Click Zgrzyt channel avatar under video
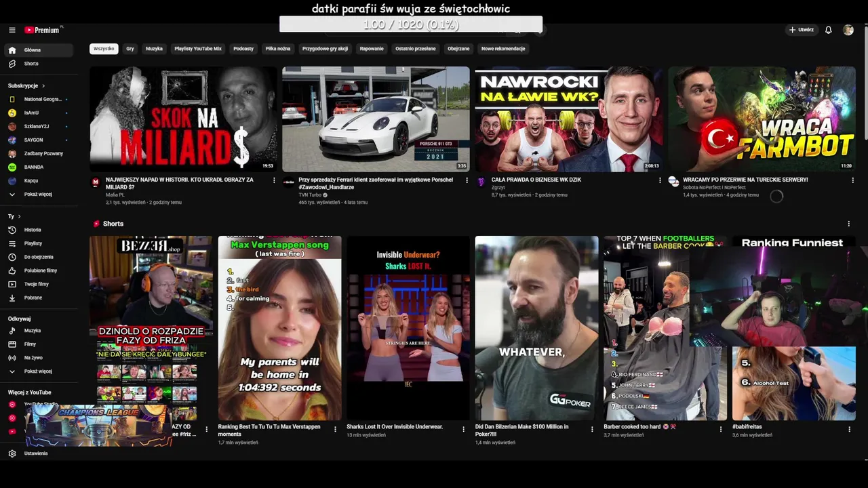The width and height of the screenshot is (868, 488). (481, 182)
